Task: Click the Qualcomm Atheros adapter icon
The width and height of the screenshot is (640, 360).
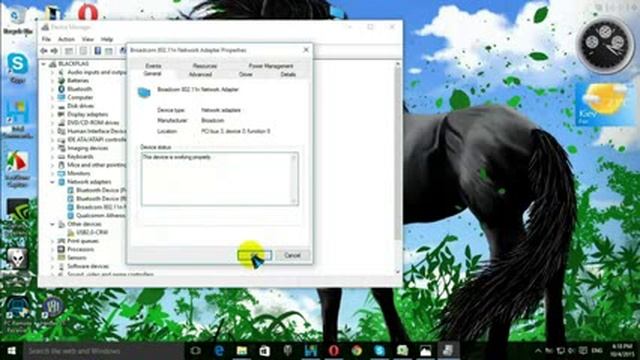Action: (71, 216)
